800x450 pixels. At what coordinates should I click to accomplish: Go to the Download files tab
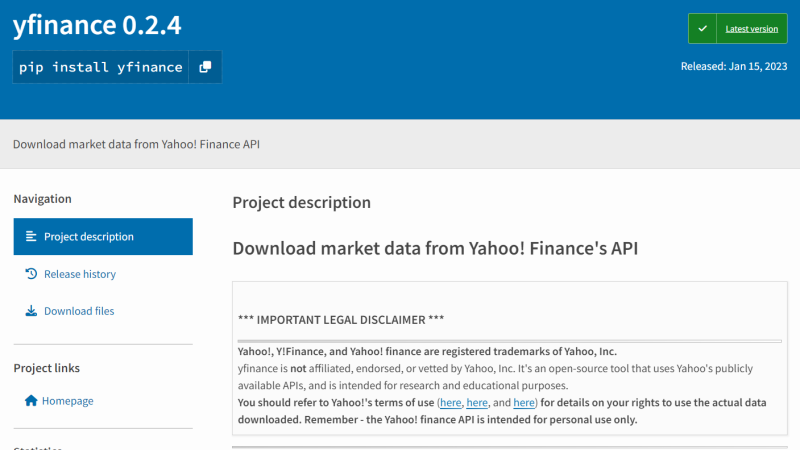79,311
